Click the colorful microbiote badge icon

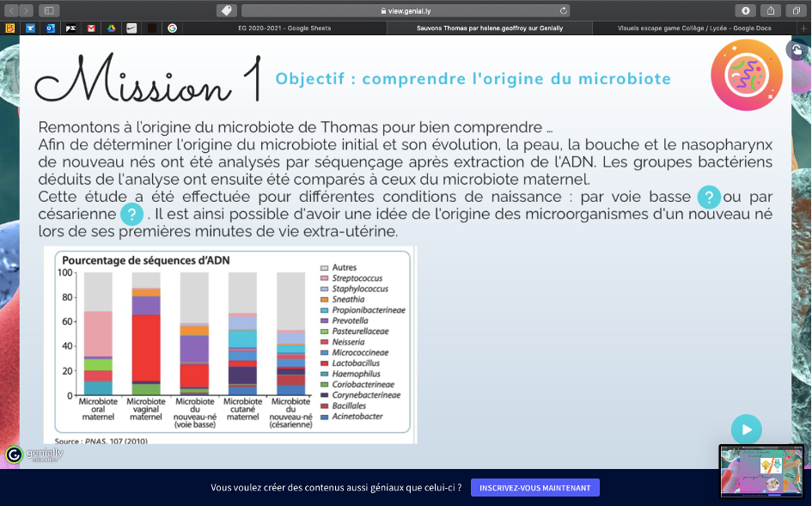pyautogui.click(x=746, y=75)
